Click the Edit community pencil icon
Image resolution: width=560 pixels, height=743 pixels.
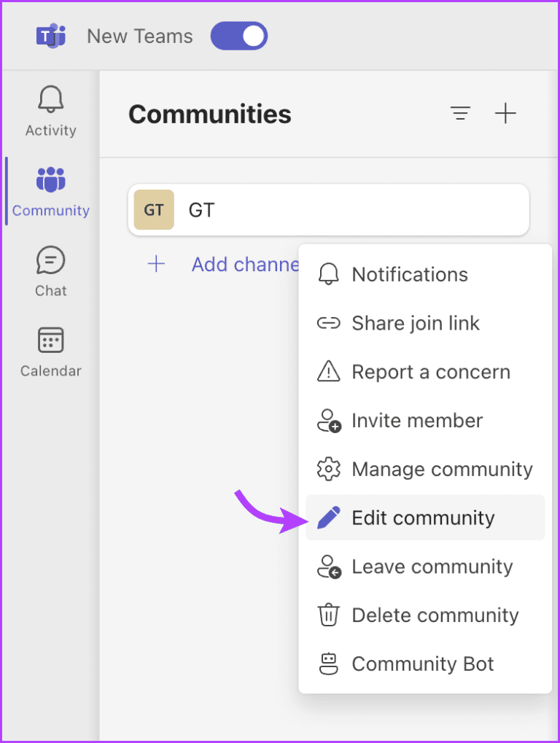tap(329, 518)
